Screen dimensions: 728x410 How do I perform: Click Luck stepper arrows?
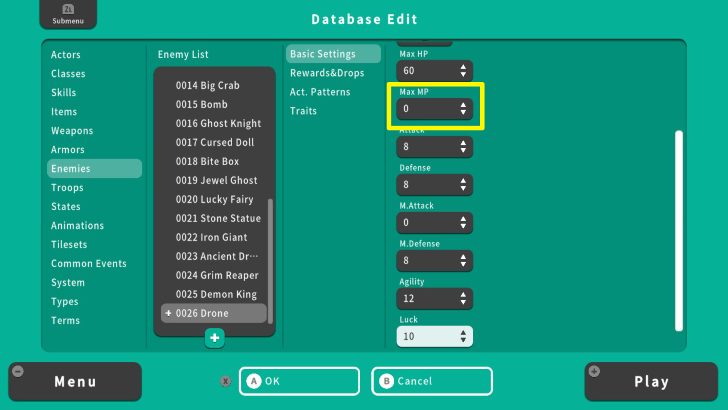pyautogui.click(x=463, y=337)
